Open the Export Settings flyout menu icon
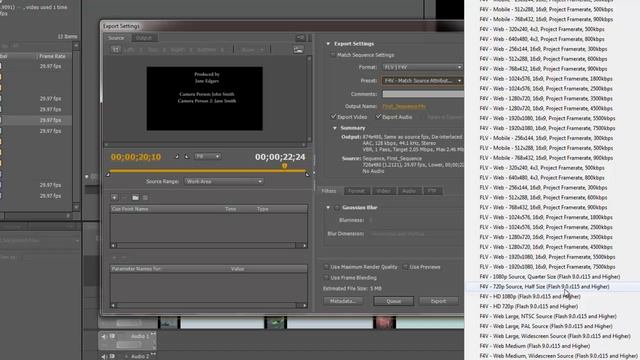The width and height of the screenshot is (640, 360). pyautogui.click(x=301, y=38)
